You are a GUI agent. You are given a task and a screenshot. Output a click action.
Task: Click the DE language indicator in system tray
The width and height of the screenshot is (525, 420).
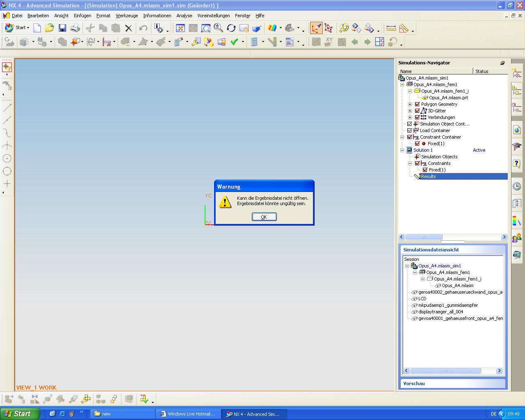(x=493, y=414)
